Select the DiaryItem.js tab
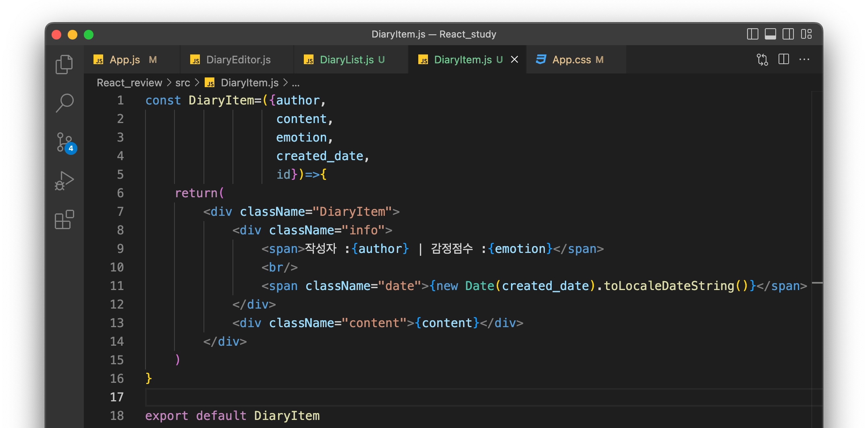Image resolution: width=868 pixels, height=428 pixels. [x=467, y=60]
